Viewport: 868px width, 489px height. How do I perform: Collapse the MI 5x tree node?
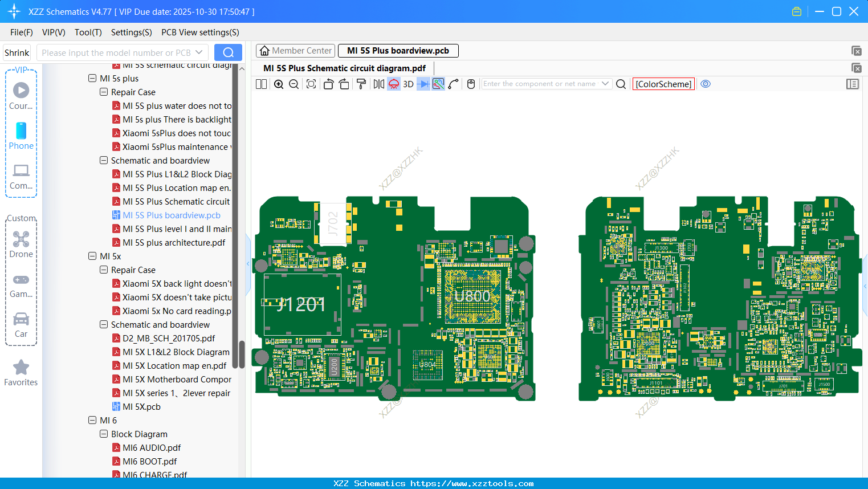click(92, 256)
